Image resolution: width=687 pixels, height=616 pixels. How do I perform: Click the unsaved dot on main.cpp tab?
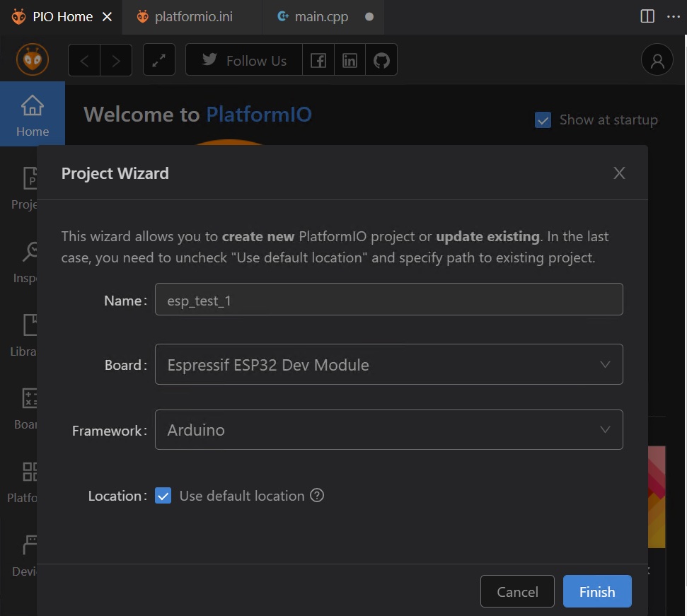[x=369, y=17]
